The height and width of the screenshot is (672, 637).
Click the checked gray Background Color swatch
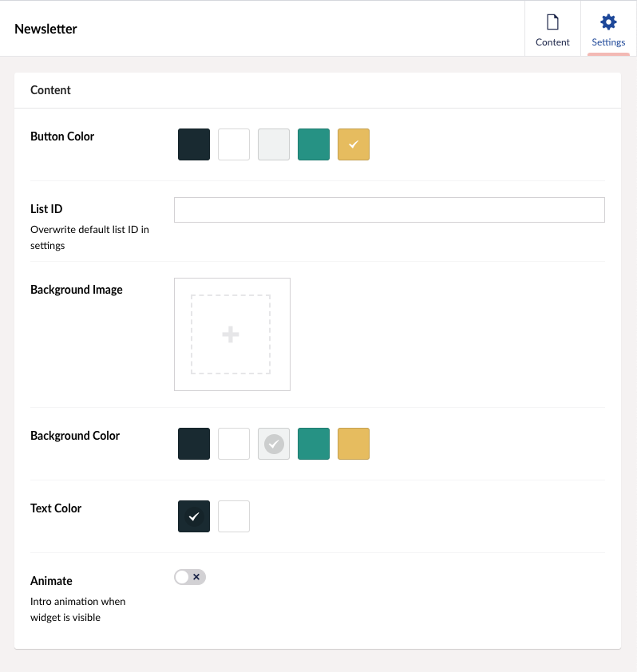tap(274, 444)
